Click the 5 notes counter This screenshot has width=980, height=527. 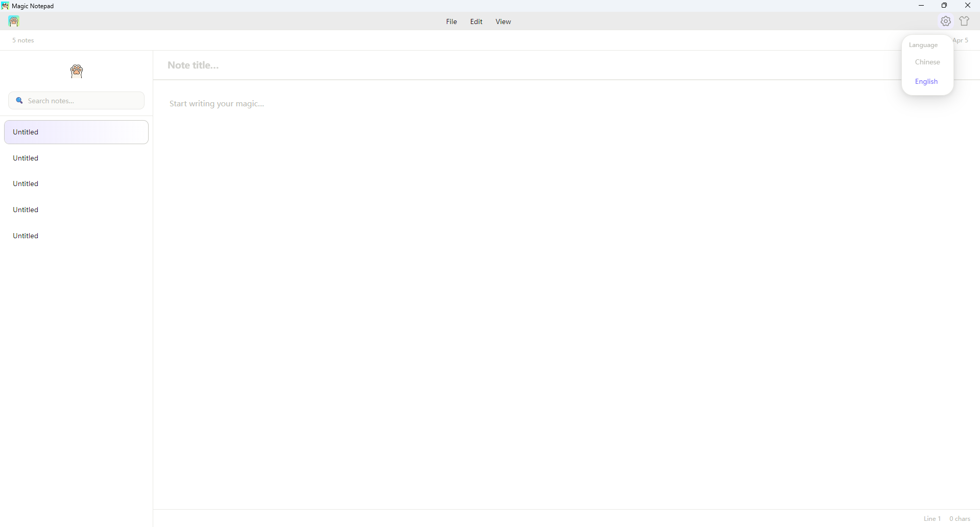tap(23, 40)
